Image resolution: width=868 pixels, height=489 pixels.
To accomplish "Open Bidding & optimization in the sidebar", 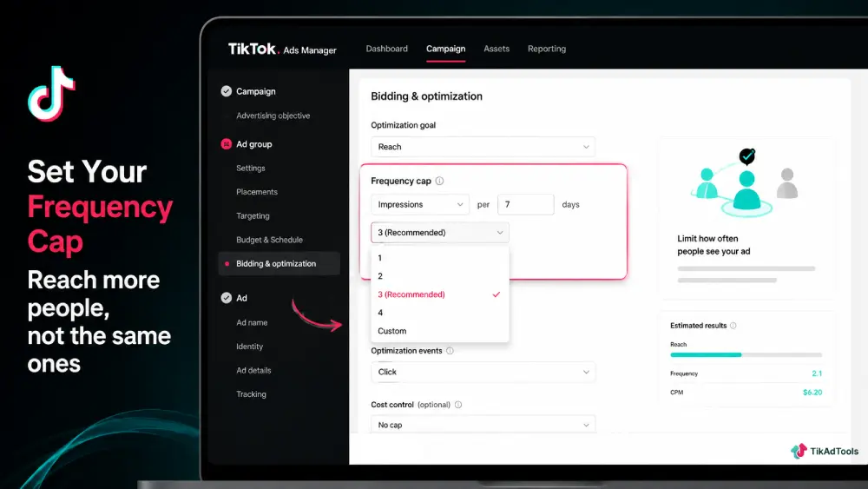I will tap(279, 263).
